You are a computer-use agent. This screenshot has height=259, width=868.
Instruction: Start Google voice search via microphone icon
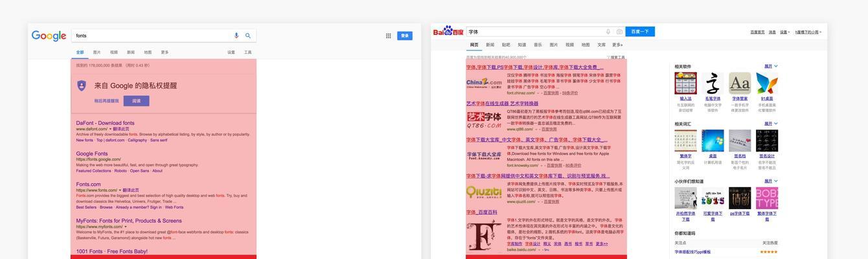click(236, 36)
